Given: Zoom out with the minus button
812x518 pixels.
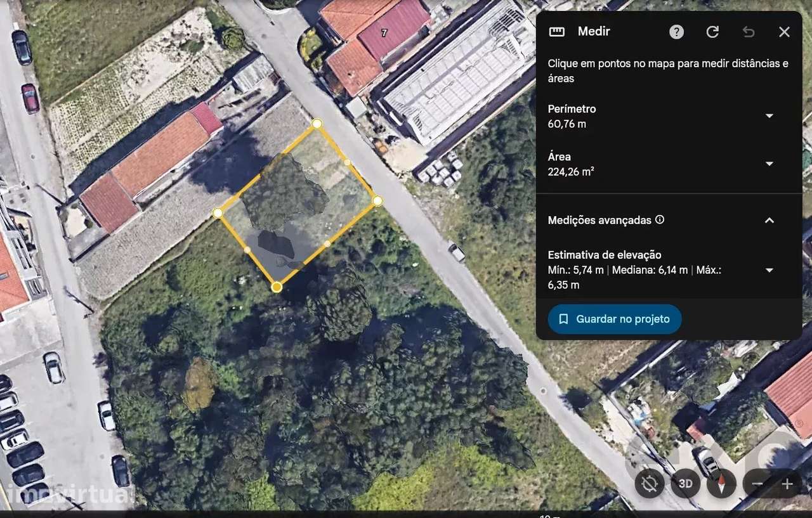Looking at the screenshot, I should [x=757, y=484].
